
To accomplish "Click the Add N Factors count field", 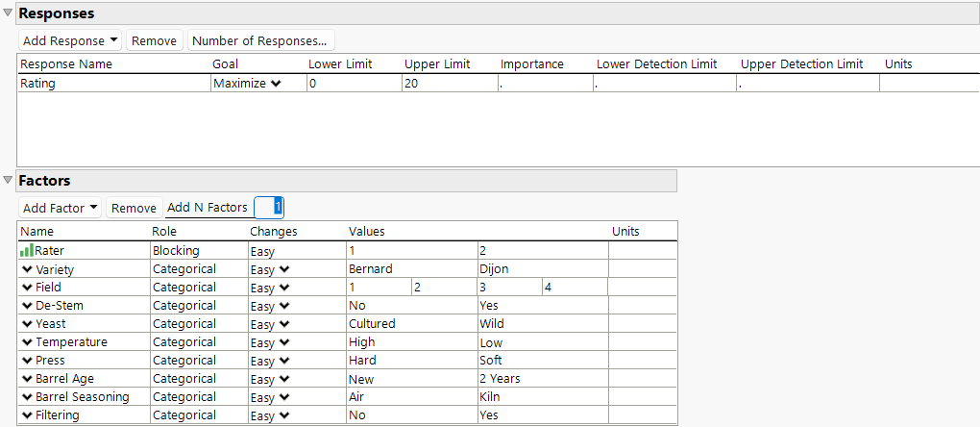I will click(269, 208).
